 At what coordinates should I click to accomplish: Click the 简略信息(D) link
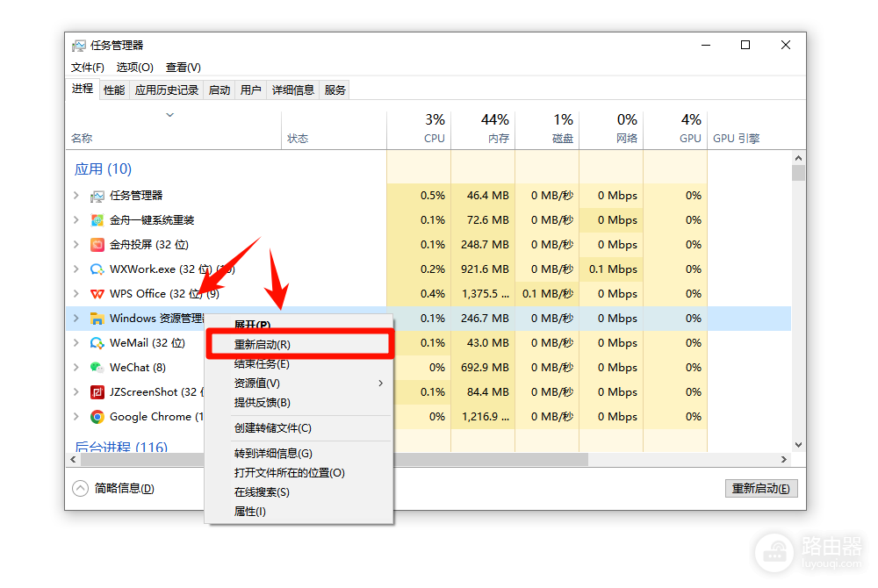pyautogui.click(x=124, y=489)
